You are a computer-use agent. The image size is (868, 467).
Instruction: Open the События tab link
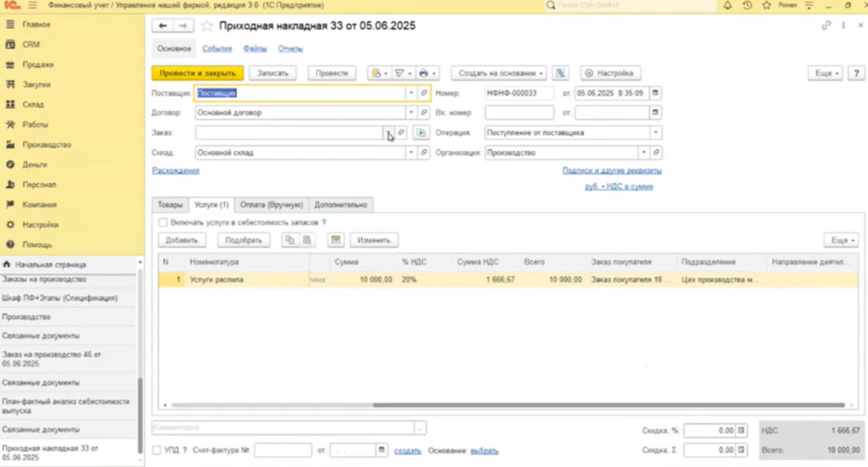pyautogui.click(x=217, y=49)
